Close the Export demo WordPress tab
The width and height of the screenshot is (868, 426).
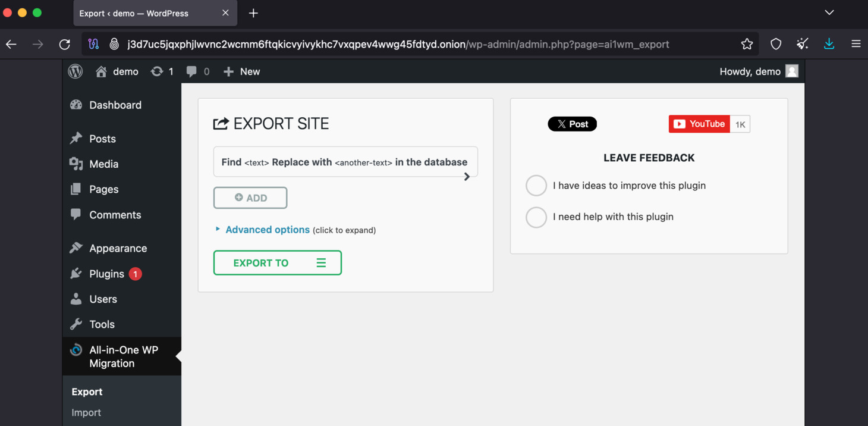click(225, 13)
